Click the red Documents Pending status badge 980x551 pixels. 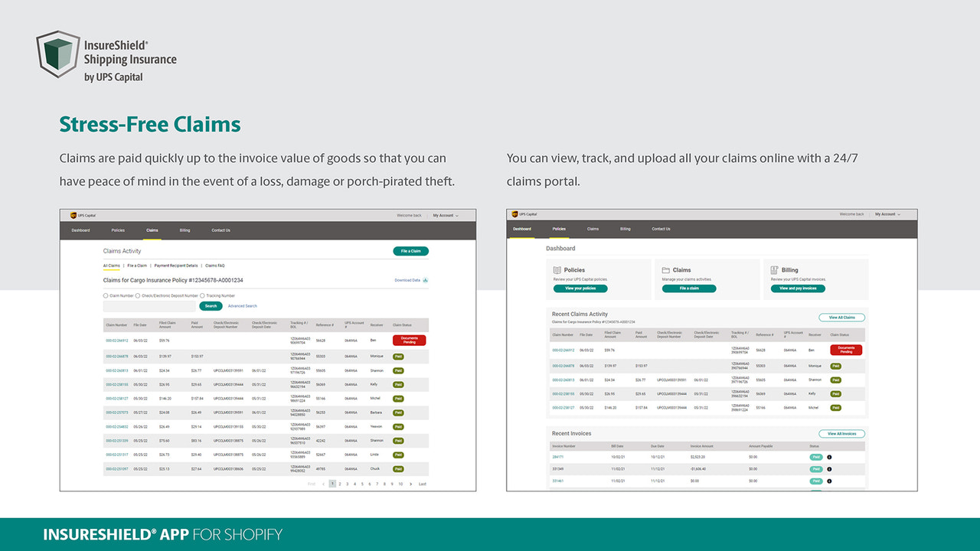[x=409, y=340]
